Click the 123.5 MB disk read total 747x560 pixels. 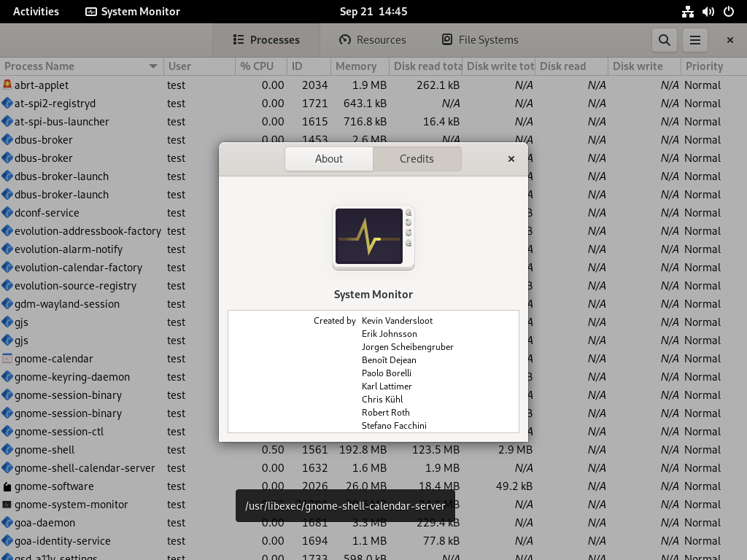tap(436, 449)
